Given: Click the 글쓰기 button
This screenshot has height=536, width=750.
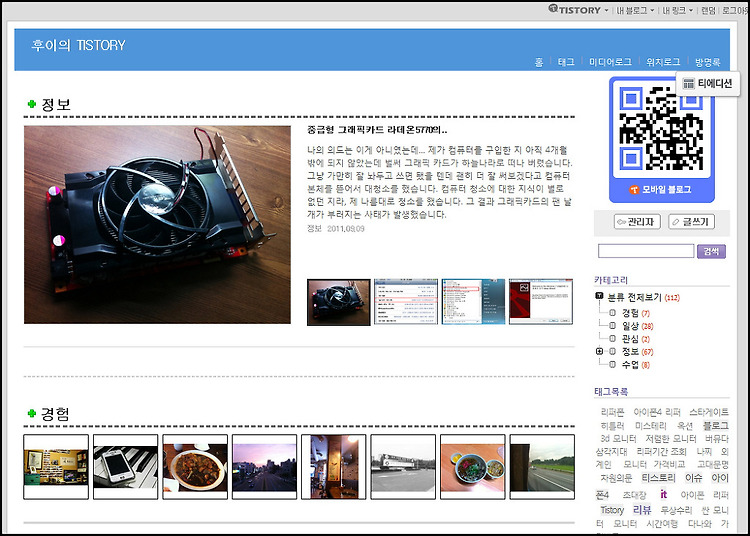Looking at the screenshot, I should (x=691, y=222).
